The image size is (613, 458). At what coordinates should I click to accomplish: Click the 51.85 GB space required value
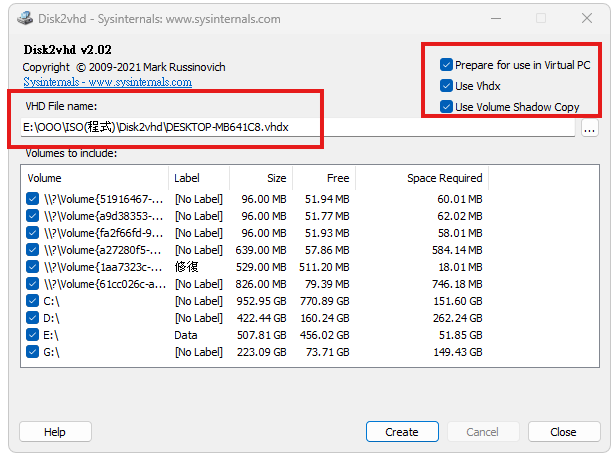click(x=461, y=335)
